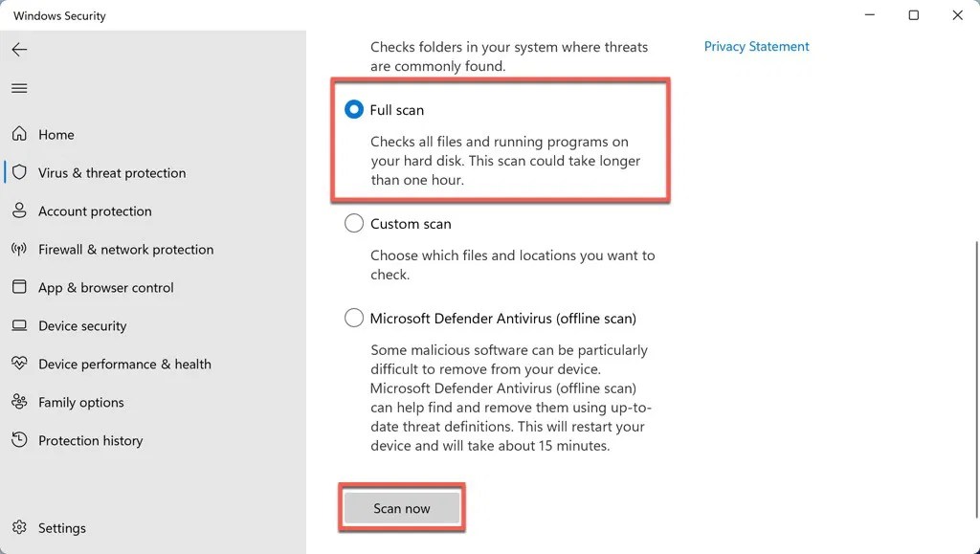
Task: Select the Full scan radio button
Action: point(353,109)
